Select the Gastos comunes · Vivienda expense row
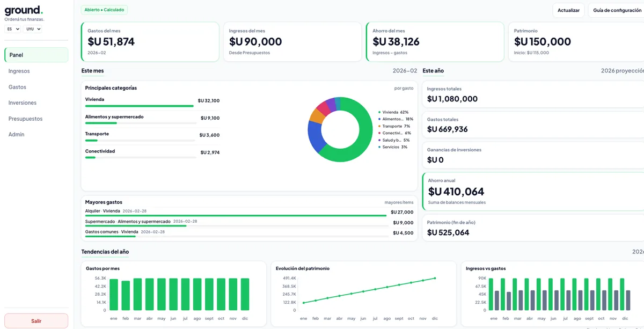644x329 pixels. [x=249, y=233]
